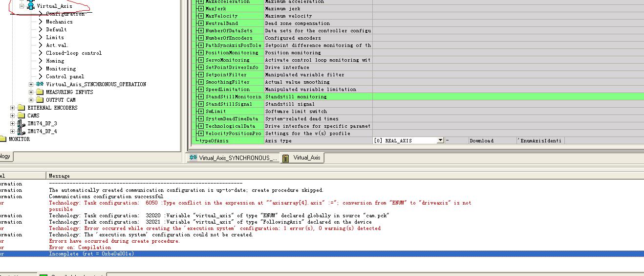Select the SpeedLimitation parameter name
This screenshot has width=644, height=276.
[x=227, y=89]
